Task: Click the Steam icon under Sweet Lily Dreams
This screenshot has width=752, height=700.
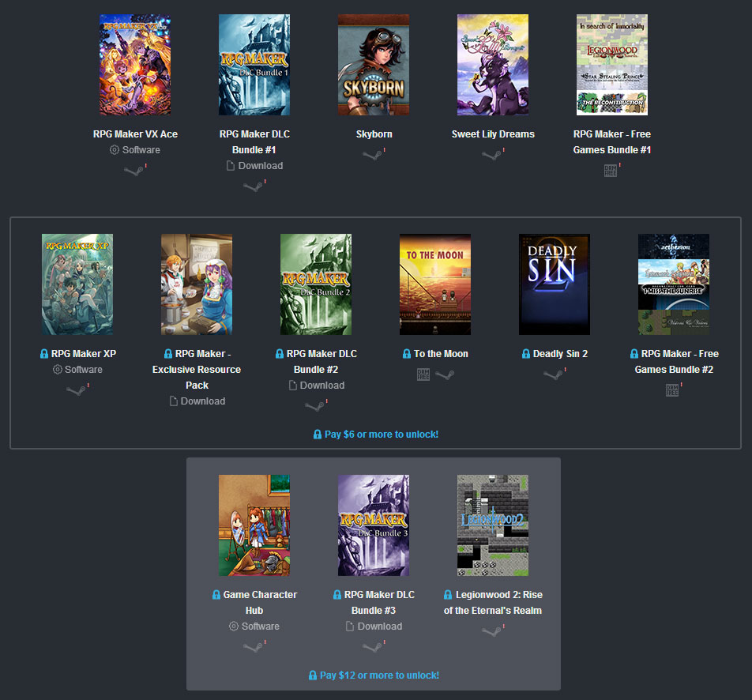Action: (491, 155)
